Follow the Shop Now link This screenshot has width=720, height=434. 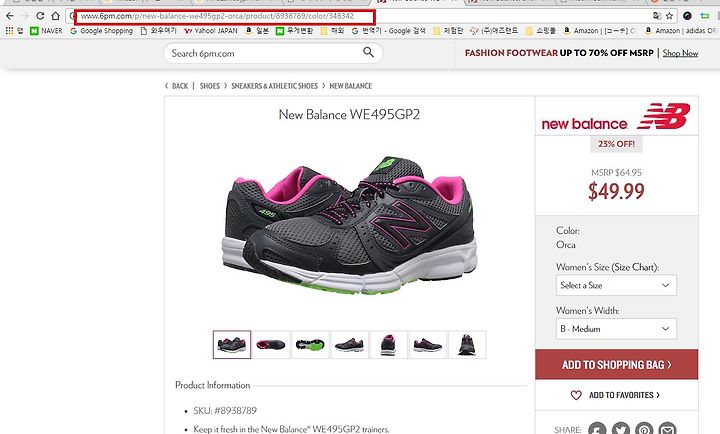click(x=680, y=53)
